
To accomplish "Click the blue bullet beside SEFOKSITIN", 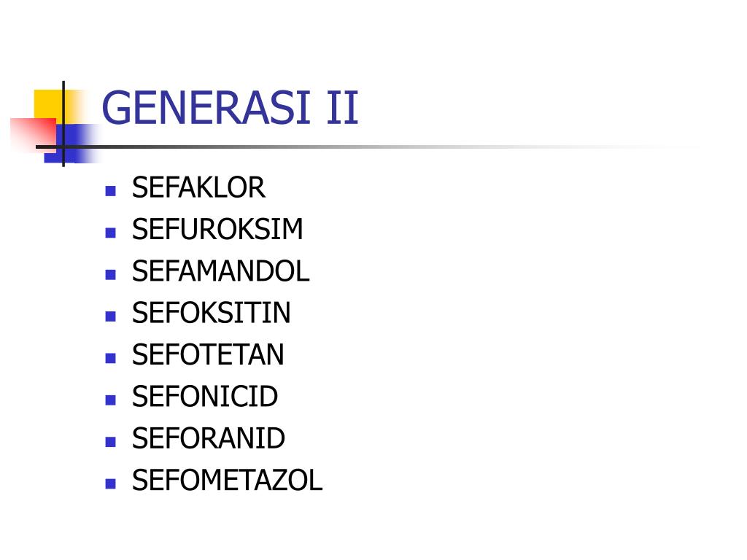I will [x=111, y=316].
